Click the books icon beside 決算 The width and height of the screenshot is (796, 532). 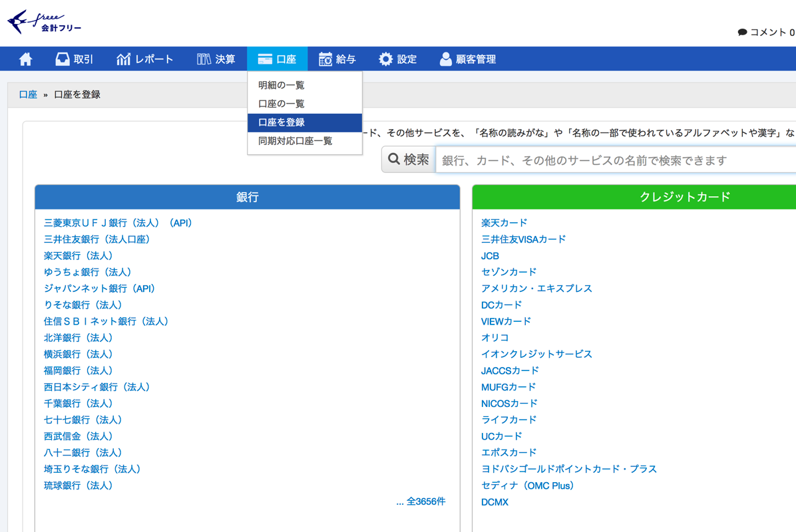[204, 59]
